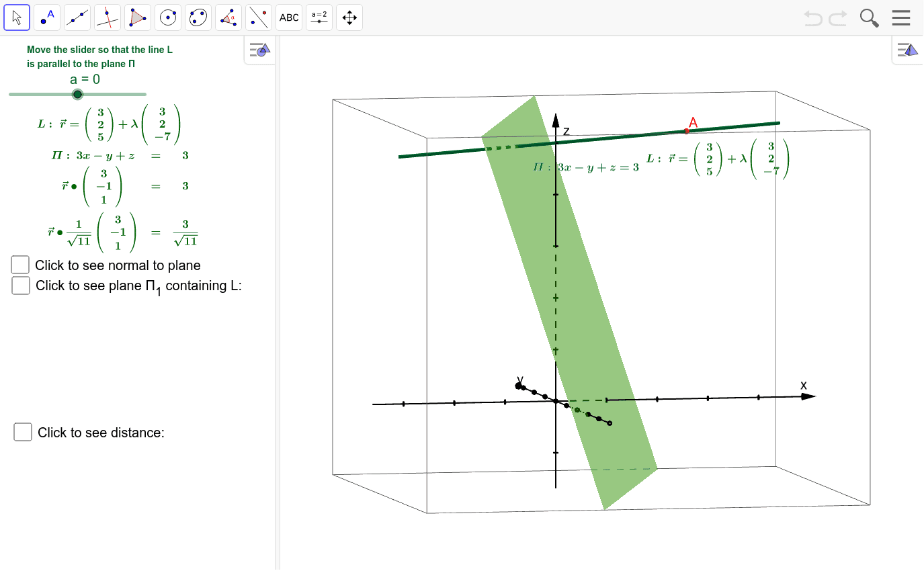The height and width of the screenshot is (571, 924).
Task: Choose the Line through two points tool
Action: pyautogui.click(x=77, y=17)
